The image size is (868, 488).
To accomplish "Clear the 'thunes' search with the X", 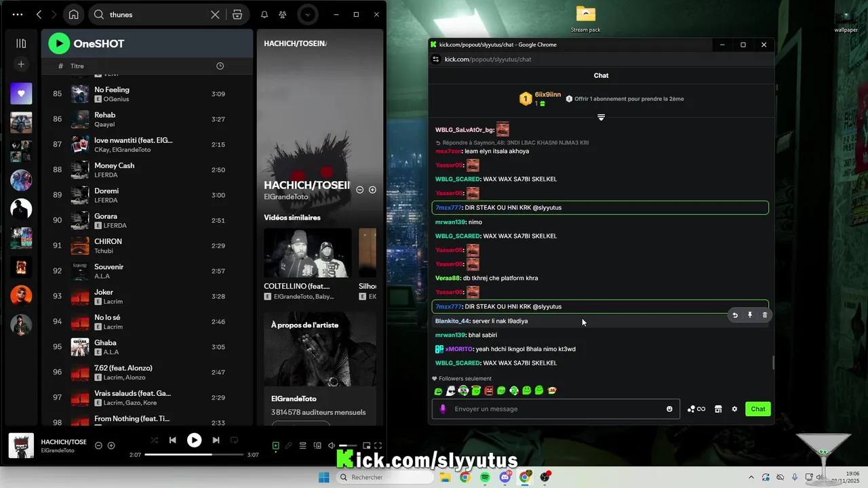I will pyautogui.click(x=215, y=14).
